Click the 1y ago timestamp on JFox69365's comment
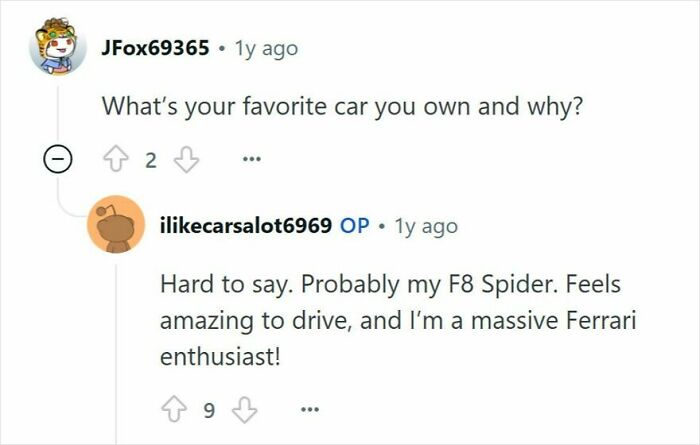The width and height of the screenshot is (700, 445). (266, 49)
